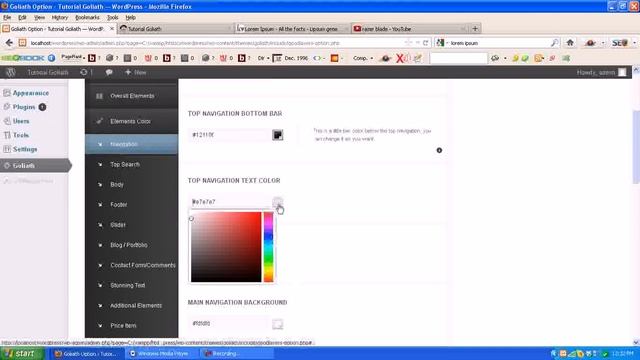Screen dimensions: 640x360
Task: Click the WordPress logo in admin bar
Action: tap(11, 72)
